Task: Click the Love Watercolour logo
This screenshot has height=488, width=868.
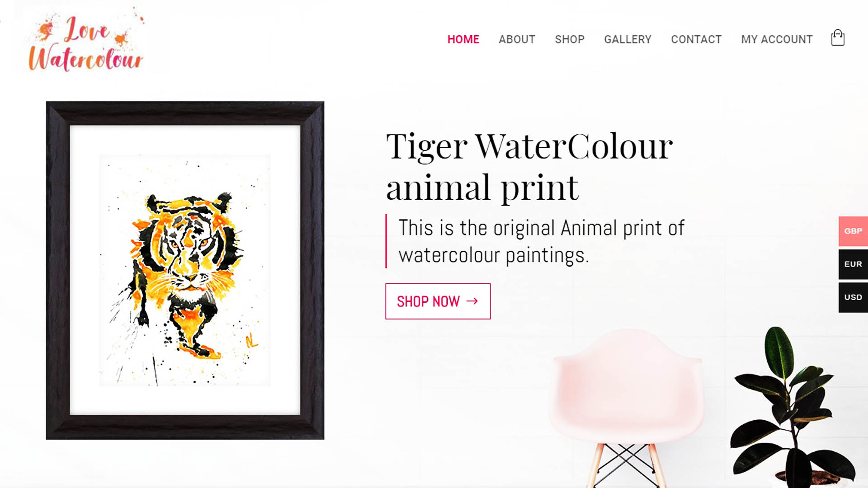Action: [x=86, y=42]
